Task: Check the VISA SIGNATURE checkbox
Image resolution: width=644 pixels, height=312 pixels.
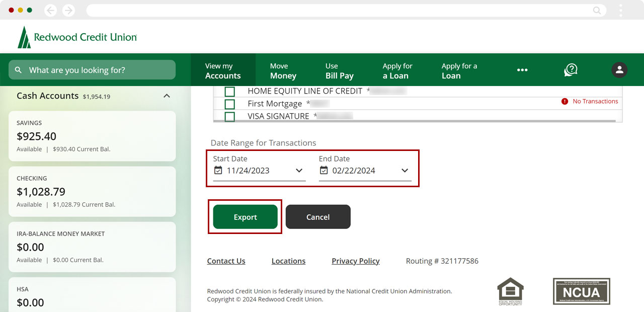Action: point(229,116)
